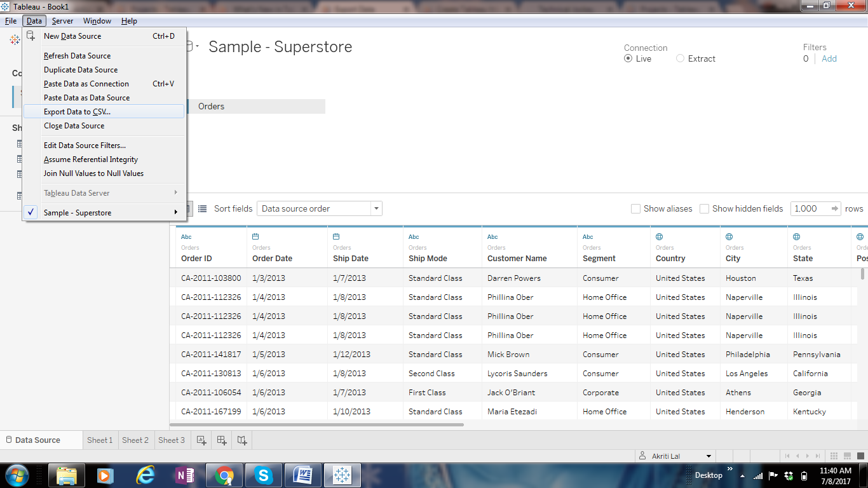Open the Window menu
The image size is (868, 488).
97,21
